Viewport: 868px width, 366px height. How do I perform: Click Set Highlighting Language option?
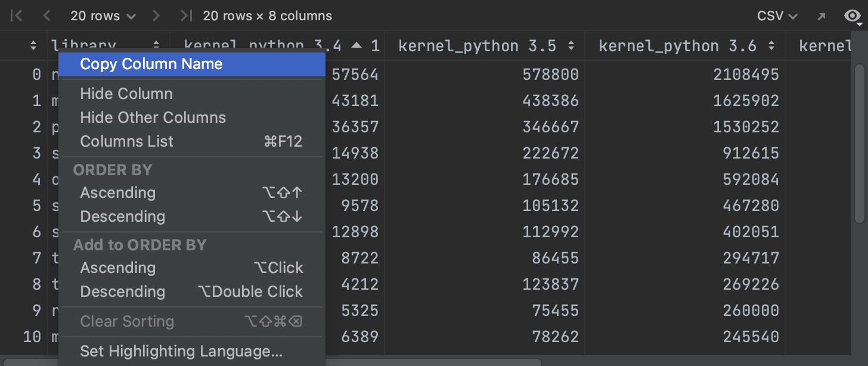click(x=181, y=351)
